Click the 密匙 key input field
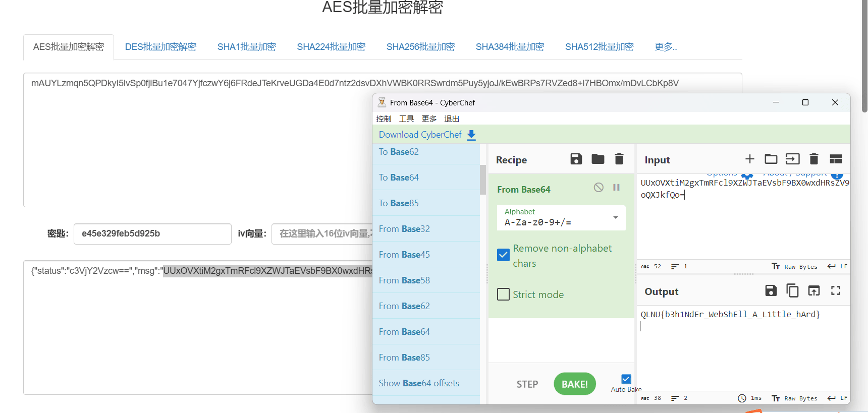Viewport: 868px width, 413px height. point(152,234)
